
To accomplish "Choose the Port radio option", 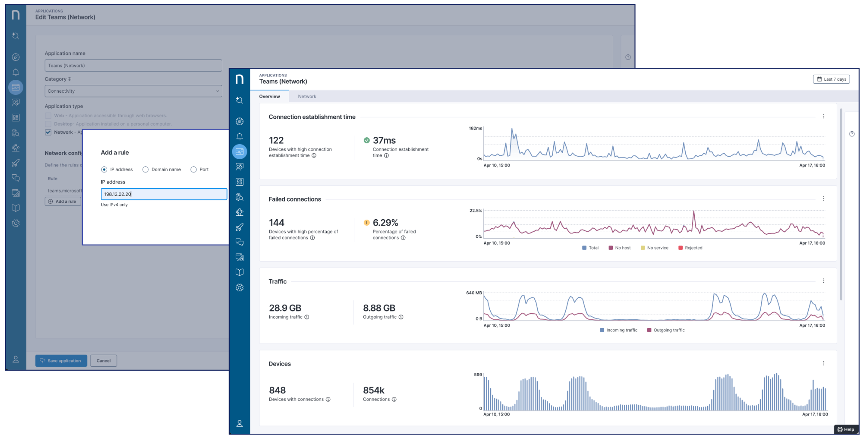I will pos(194,170).
